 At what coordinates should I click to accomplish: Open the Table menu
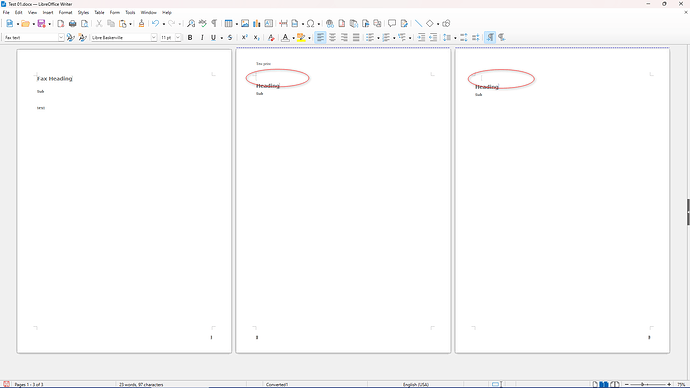pos(99,13)
